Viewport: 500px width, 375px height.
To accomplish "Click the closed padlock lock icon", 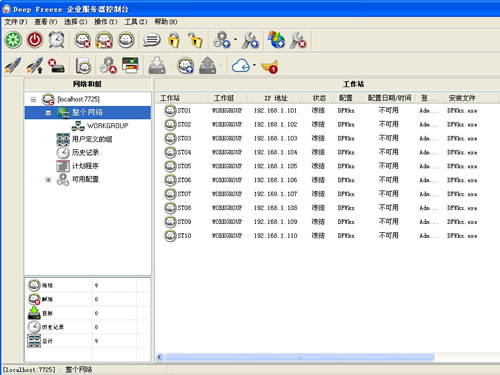I will point(174,40).
